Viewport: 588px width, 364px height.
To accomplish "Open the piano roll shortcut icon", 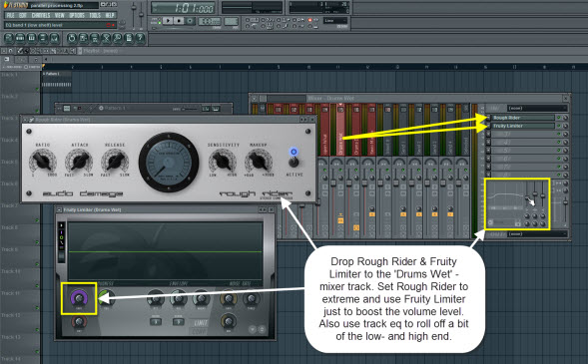I will (x=32, y=38).
